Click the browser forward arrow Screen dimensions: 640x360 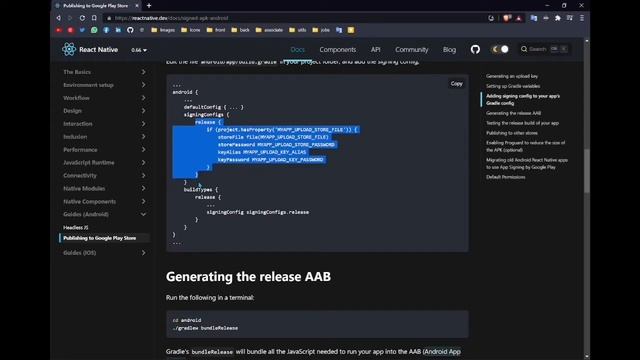(70, 18)
